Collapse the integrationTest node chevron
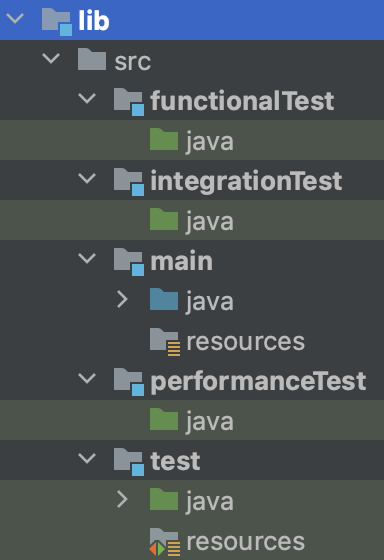The width and height of the screenshot is (384, 560). point(87,178)
